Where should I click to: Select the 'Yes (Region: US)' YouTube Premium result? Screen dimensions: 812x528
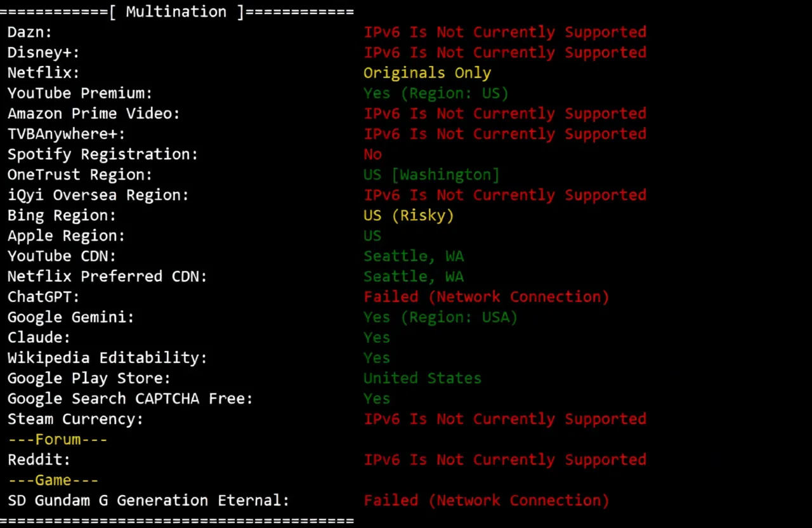(436, 93)
